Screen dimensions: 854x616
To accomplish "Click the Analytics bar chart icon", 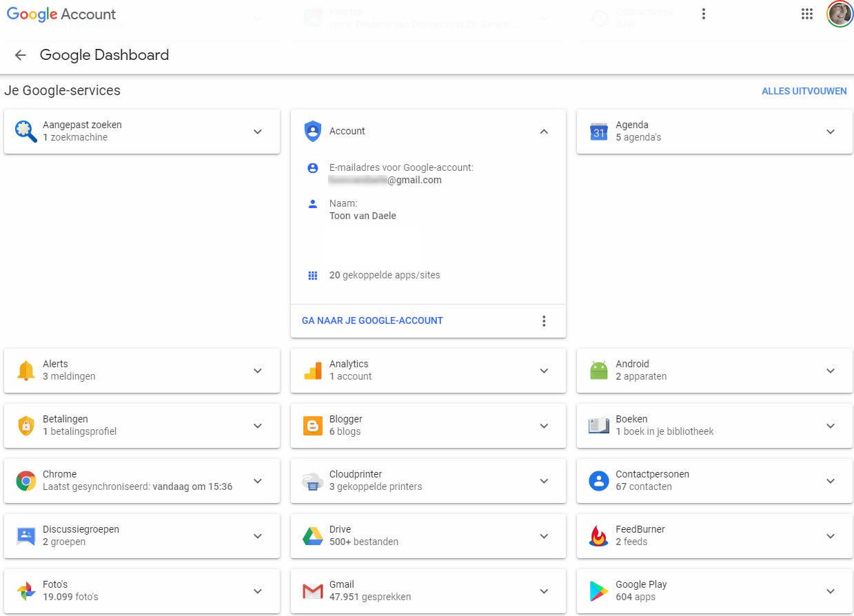I will click(312, 371).
